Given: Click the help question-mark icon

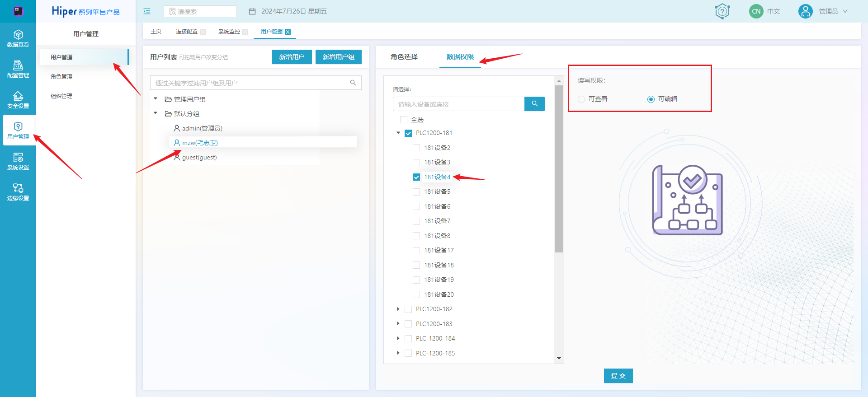Looking at the screenshot, I should [722, 11].
